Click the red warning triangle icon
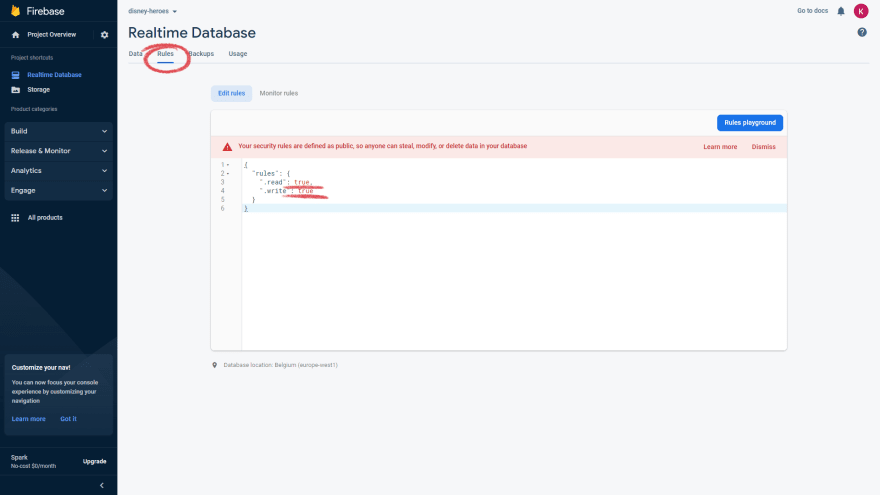 point(227,147)
